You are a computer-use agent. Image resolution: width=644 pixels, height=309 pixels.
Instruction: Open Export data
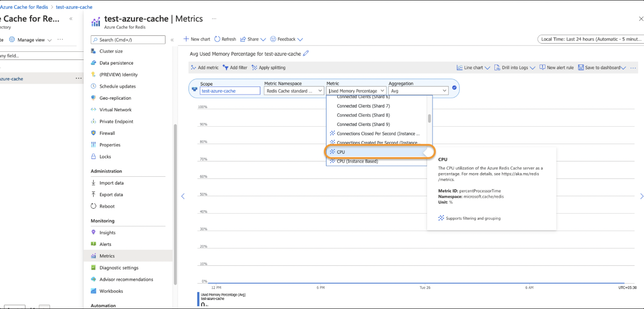[111, 195]
